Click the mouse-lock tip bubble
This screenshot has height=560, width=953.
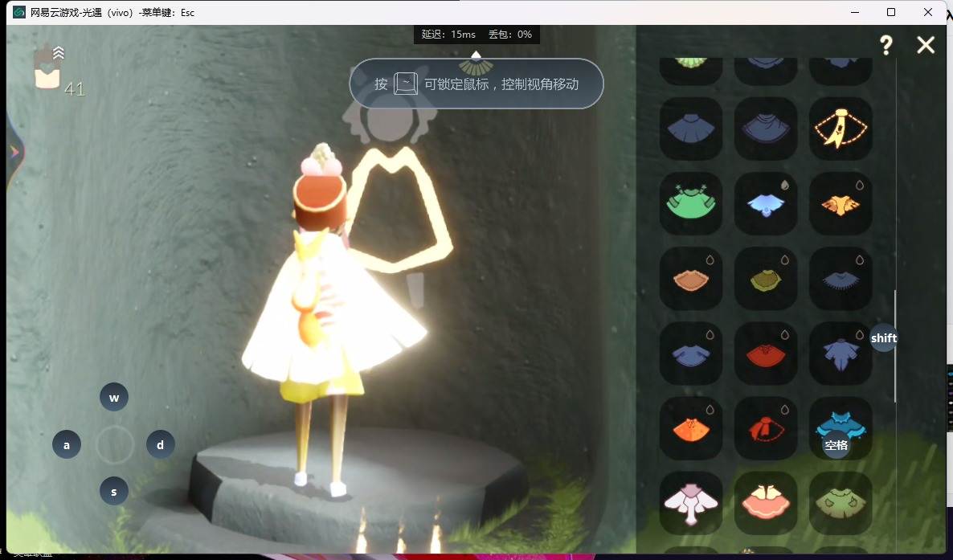click(x=476, y=84)
